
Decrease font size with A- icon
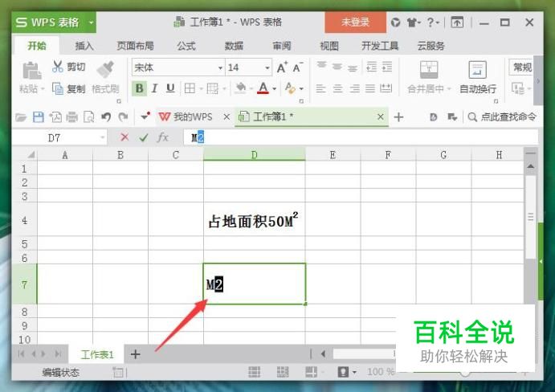coord(298,67)
